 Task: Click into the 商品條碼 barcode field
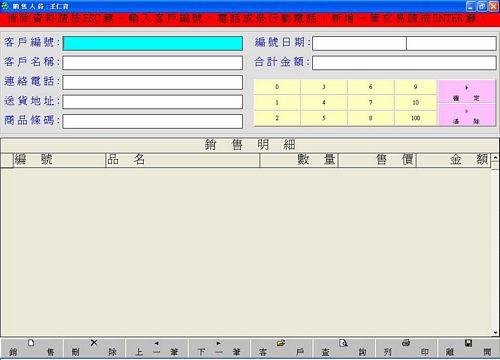[x=153, y=121]
